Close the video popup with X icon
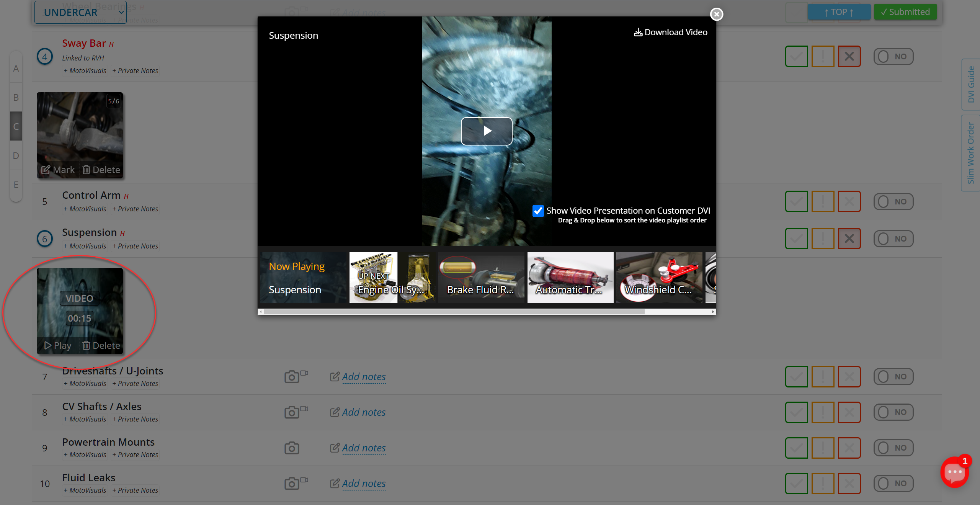The width and height of the screenshot is (980, 505). coord(716,15)
